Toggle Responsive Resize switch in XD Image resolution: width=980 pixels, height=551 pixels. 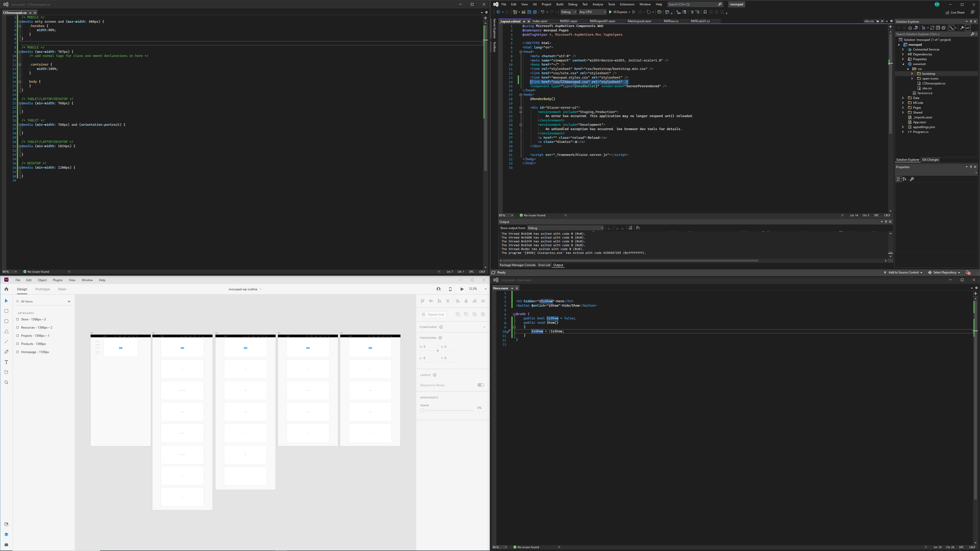click(481, 385)
